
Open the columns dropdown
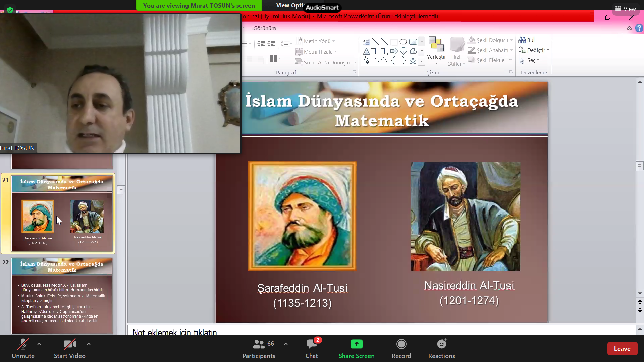click(x=275, y=58)
